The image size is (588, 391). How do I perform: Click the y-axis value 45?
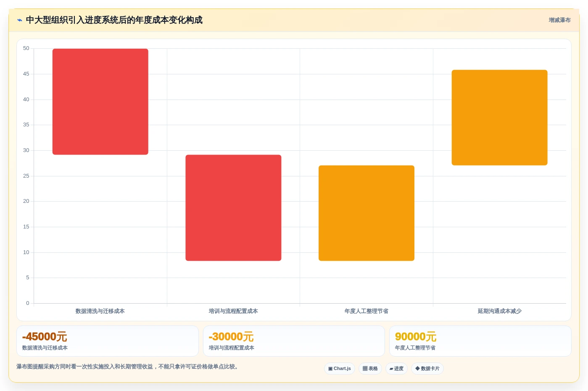(26, 74)
